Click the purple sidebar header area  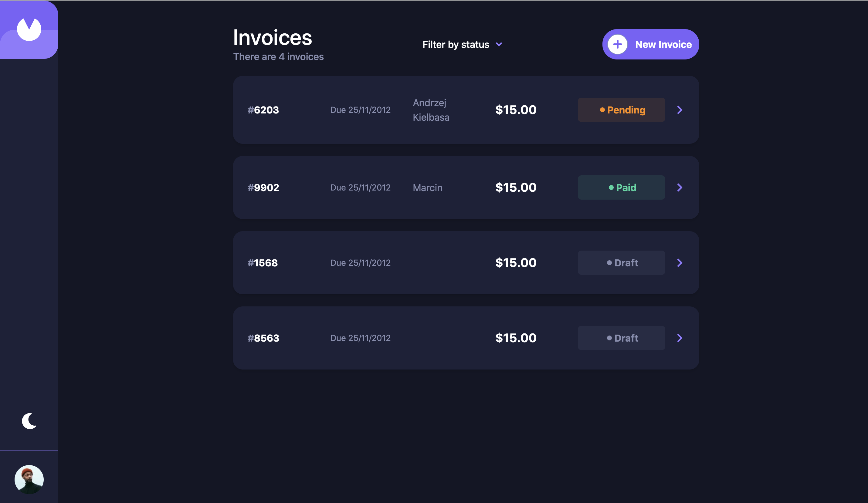pyautogui.click(x=29, y=29)
